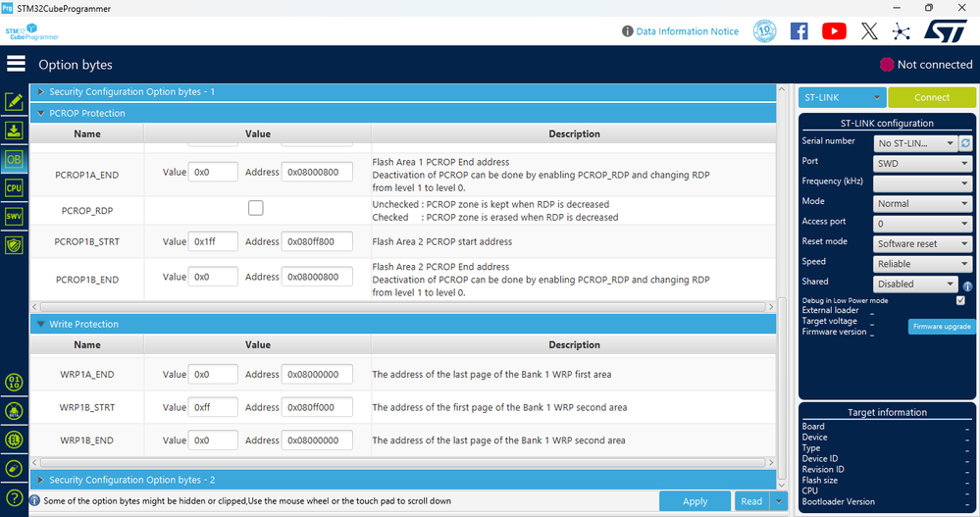The image size is (980, 517).
Task: Click the PCROP table horizontal scrollbar
Action: click(403, 307)
